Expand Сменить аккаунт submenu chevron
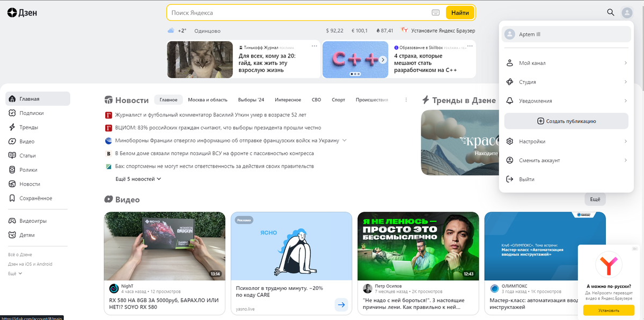The height and width of the screenshot is (320, 644). pyautogui.click(x=626, y=160)
